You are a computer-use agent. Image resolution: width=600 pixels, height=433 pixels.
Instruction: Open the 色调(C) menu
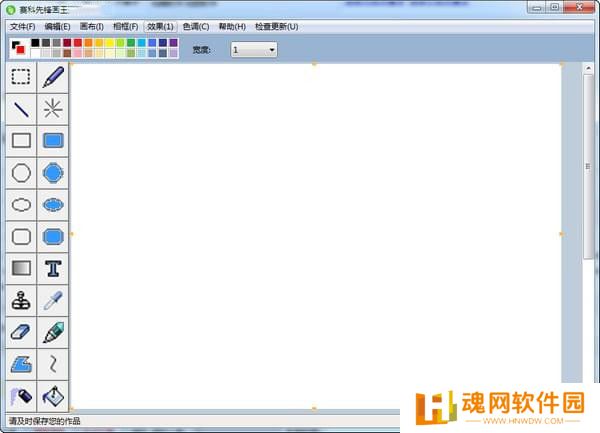pyautogui.click(x=196, y=26)
